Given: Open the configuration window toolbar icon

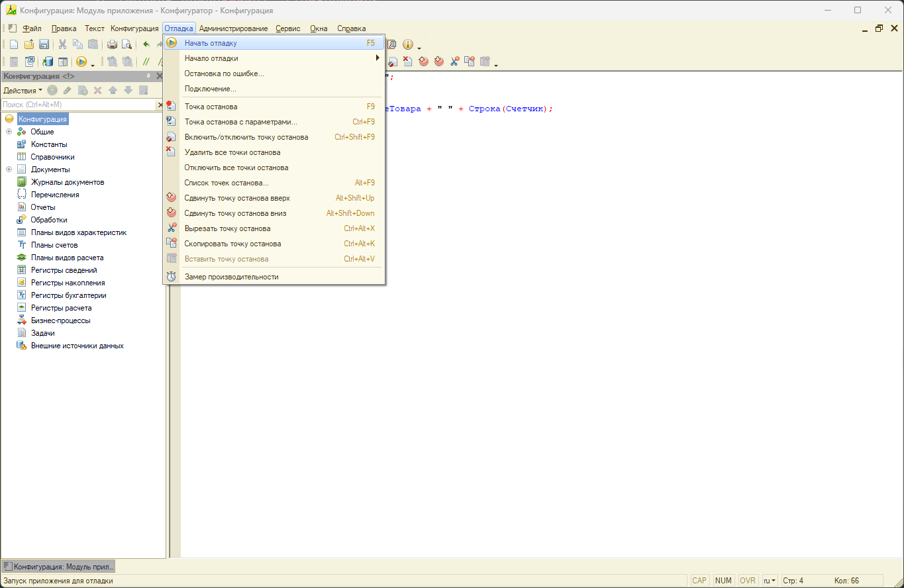Looking at the screenshot, I should (63, 62).
